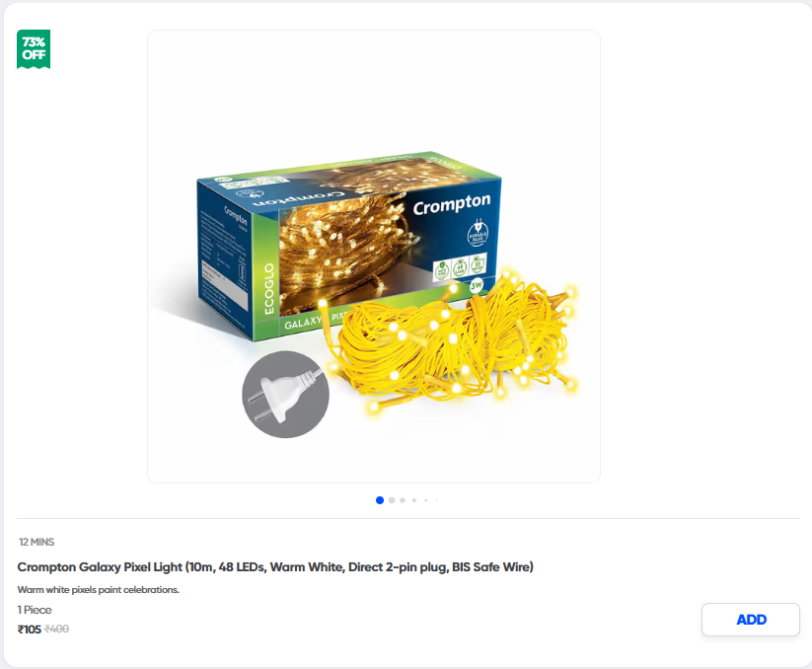Image resolution: width=812 pixels, height=669 pixels.
Task: Go to the third carousel image dot
Action: 403,500
